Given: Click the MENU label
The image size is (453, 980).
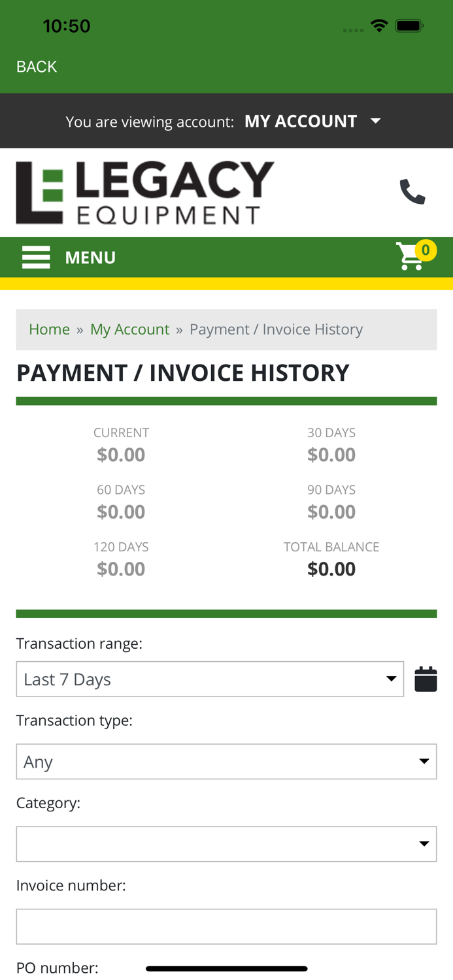Looking at the screenshot, I should (x=90, y=257).
